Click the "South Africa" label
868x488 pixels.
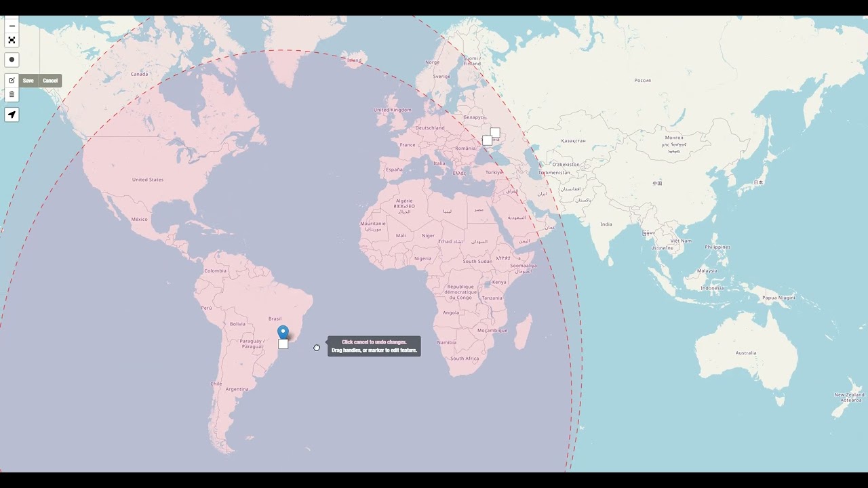click(x=465, y=359)
